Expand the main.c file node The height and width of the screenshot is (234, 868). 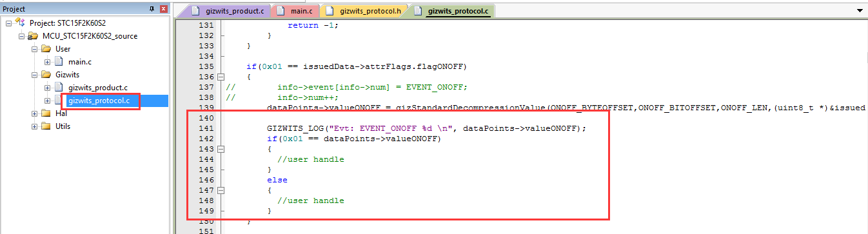coord(47,61)
